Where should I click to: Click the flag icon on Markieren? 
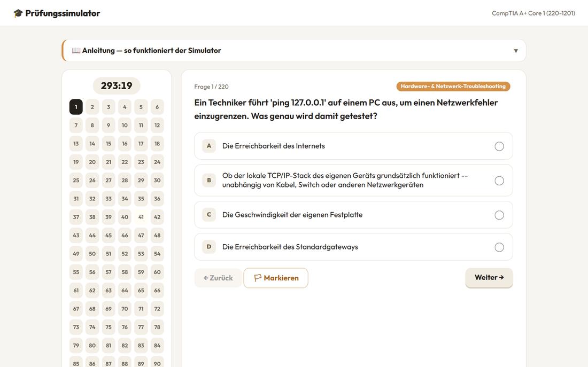(258, 278)
